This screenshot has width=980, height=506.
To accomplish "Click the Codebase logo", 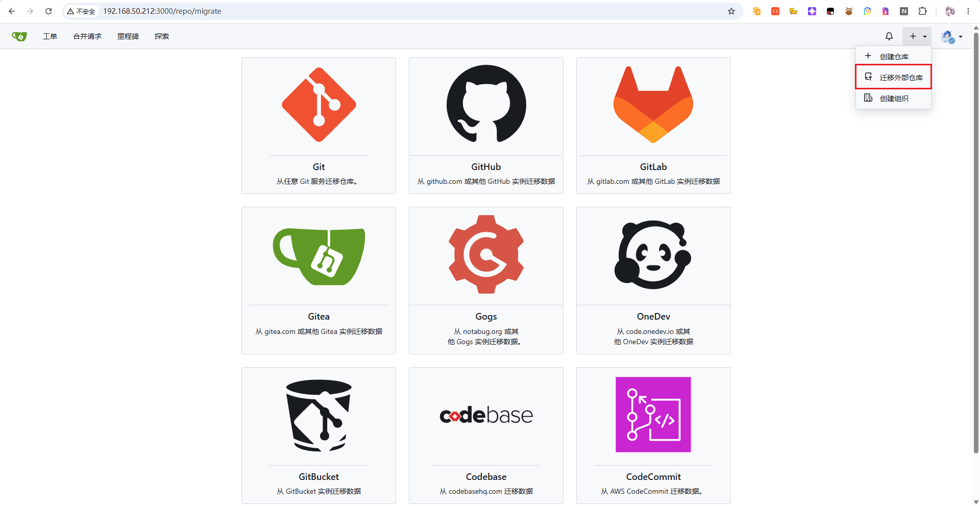I will (x=486, y=415).
